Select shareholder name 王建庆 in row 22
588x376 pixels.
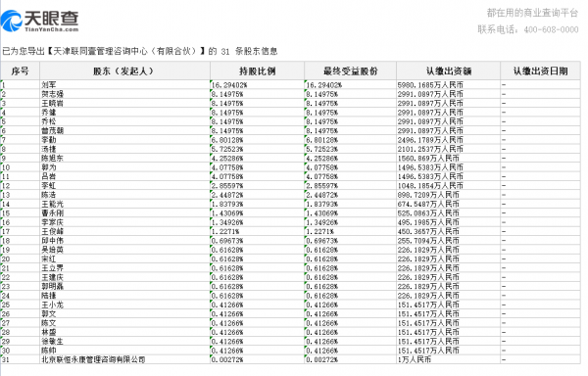coord(52,277)
